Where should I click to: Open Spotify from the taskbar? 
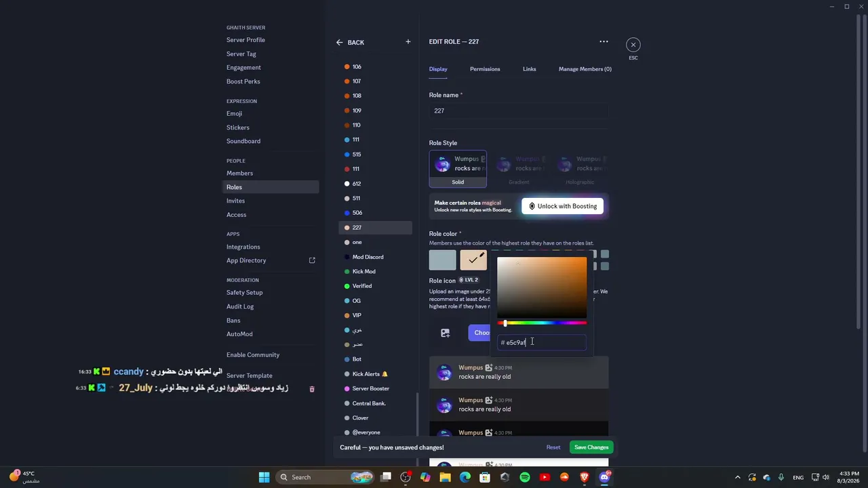pos(525,477)
